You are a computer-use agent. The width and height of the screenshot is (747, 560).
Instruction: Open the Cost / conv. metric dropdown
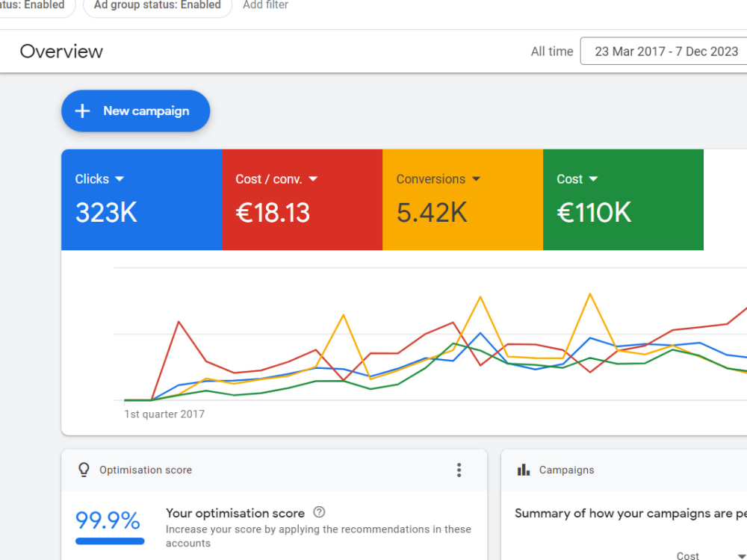pyautogui.click(x=313, y=178)
